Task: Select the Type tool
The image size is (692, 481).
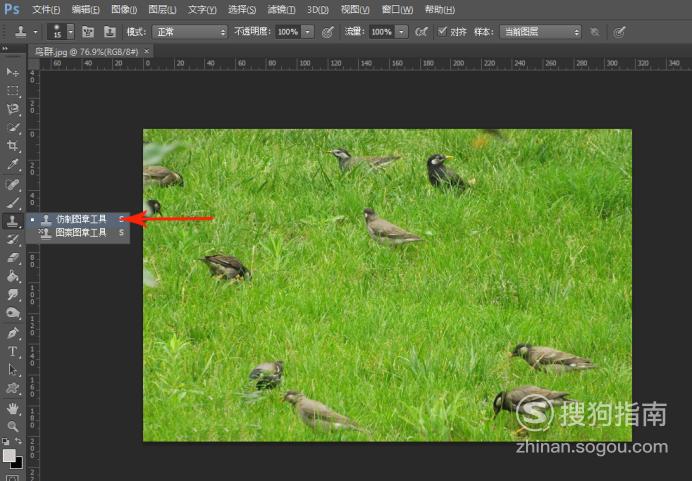Action: click(x=12, y=351)
